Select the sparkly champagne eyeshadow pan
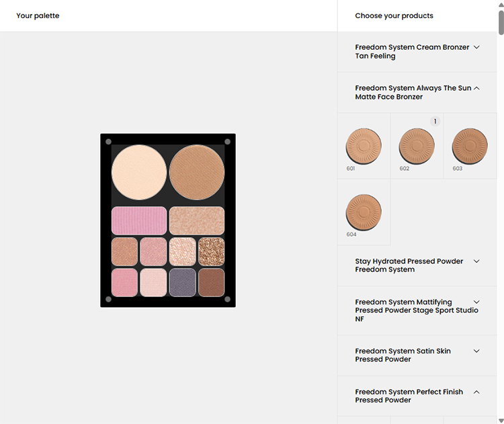The height and width of the screenshot is (424, 504). click(x=182, y=251)
